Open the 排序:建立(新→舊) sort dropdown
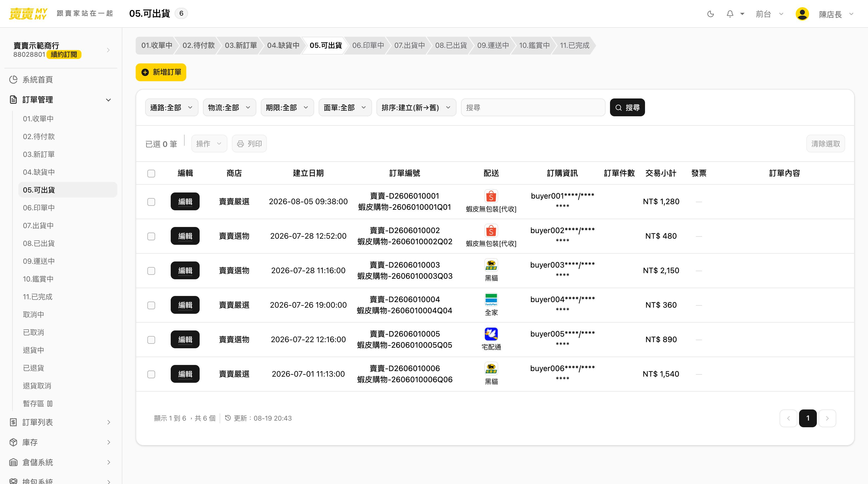The image size is (868, 484). click(416, 108)
